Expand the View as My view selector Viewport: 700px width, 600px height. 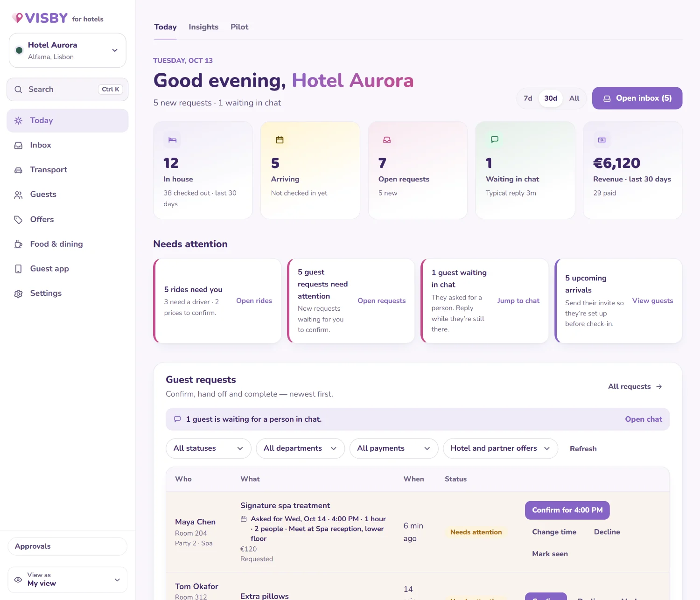(x=68, y=579)
